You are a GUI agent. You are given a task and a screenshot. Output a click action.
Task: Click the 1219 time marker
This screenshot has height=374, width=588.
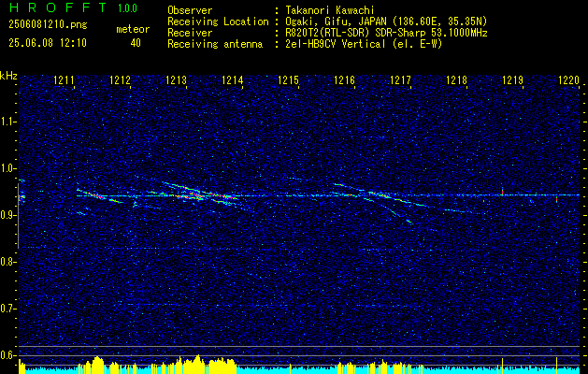coord(512,79)
